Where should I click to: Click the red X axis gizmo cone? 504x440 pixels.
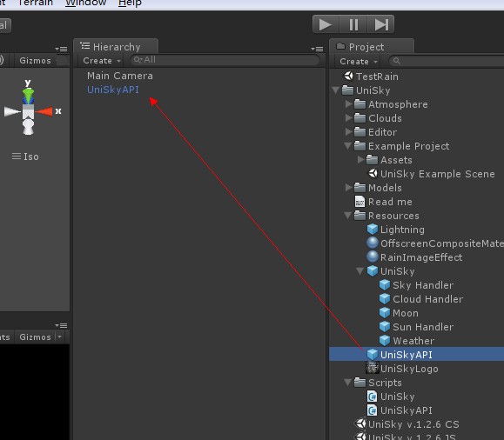click(x=44, y=111)
